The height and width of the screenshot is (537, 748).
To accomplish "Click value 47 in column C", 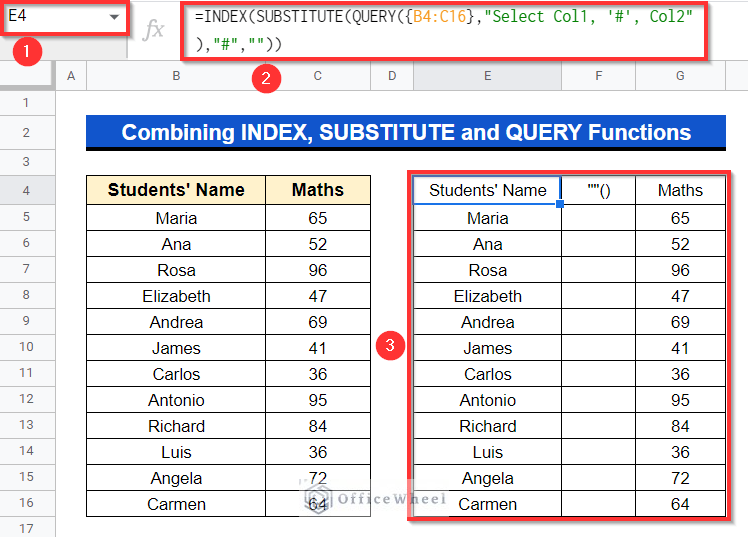I will 318,296.
